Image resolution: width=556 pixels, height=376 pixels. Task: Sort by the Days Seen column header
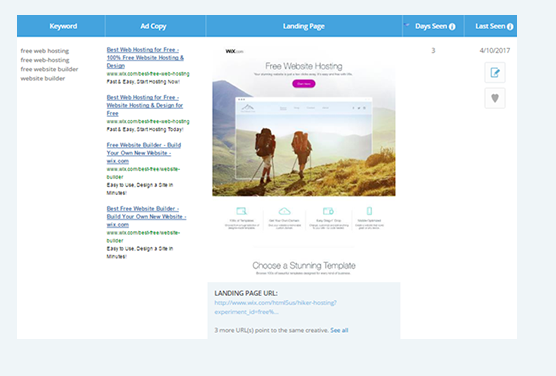[431, 26]
